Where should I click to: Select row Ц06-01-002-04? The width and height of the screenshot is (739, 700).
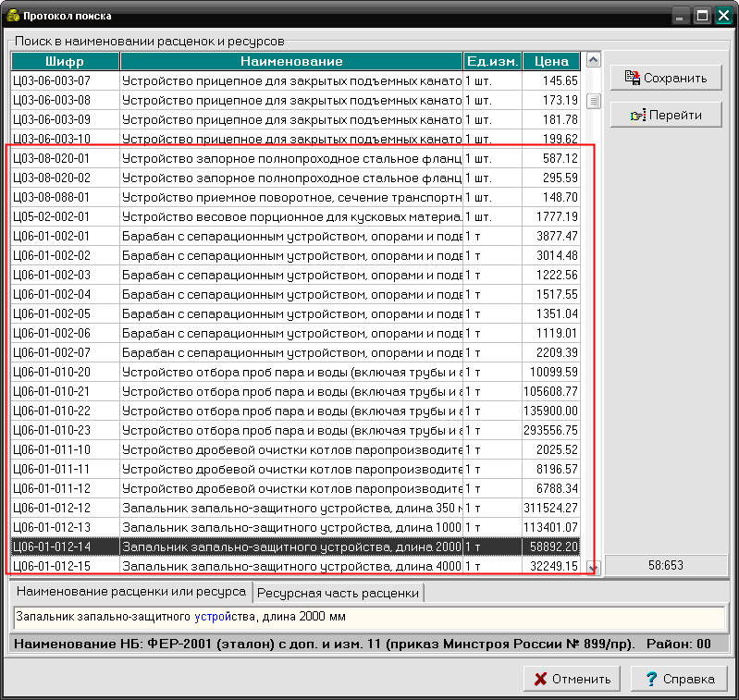coord(295,294)
